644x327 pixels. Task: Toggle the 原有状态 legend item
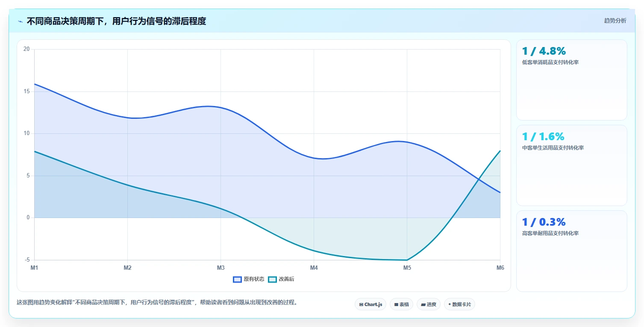point(249,279)
